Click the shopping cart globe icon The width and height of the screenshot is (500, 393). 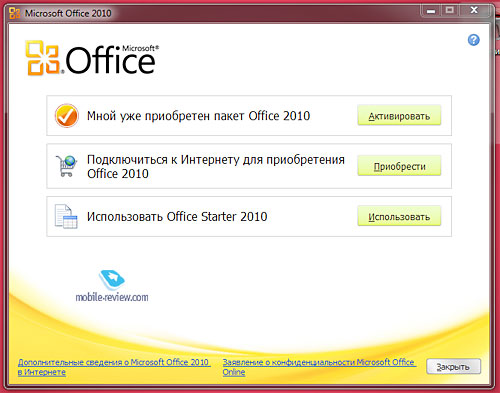click(x=66, y=166)
